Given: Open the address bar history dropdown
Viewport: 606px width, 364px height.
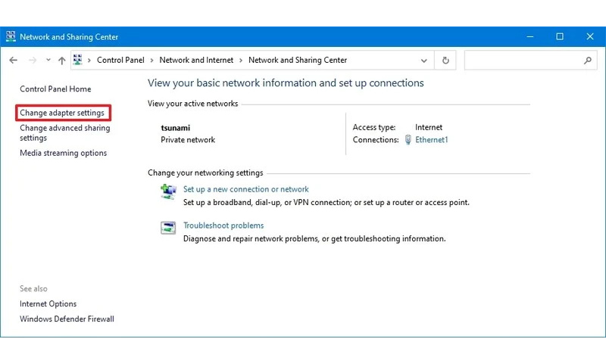Looking at the screenshot, I should coord(424,61).
